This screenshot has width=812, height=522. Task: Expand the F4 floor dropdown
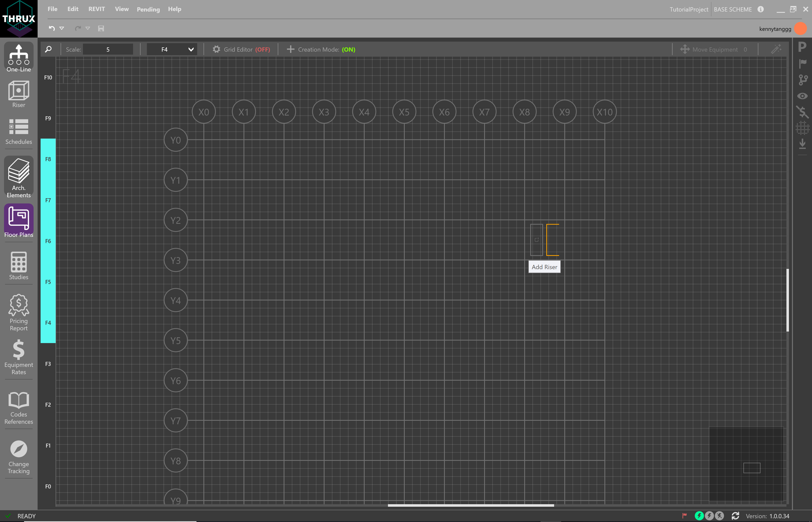pyautogui.click(x=191, y=49)
